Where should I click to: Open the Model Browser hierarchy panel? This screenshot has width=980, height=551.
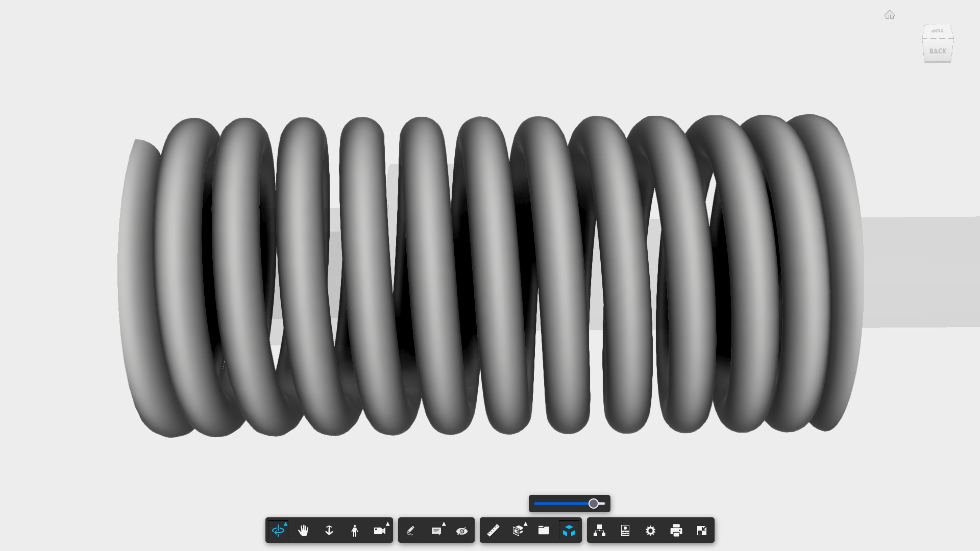600,531
